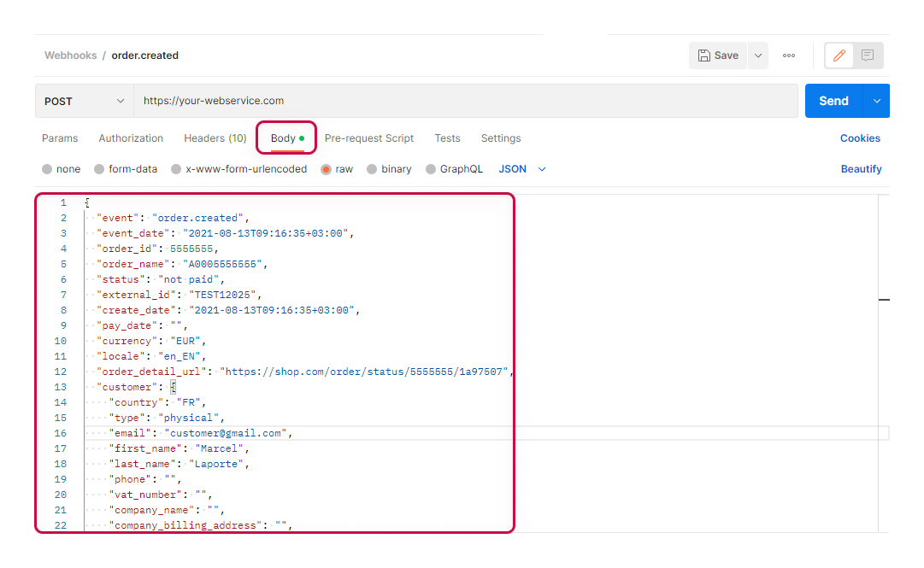The image size is (924, 568).
Task: Select x-www-form-urlencoded radio option
Action: 176,169
